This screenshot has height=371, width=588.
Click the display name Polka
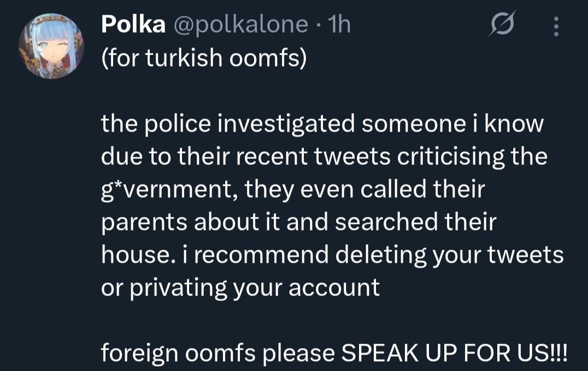pyautogui.click(x=133, y=25)
